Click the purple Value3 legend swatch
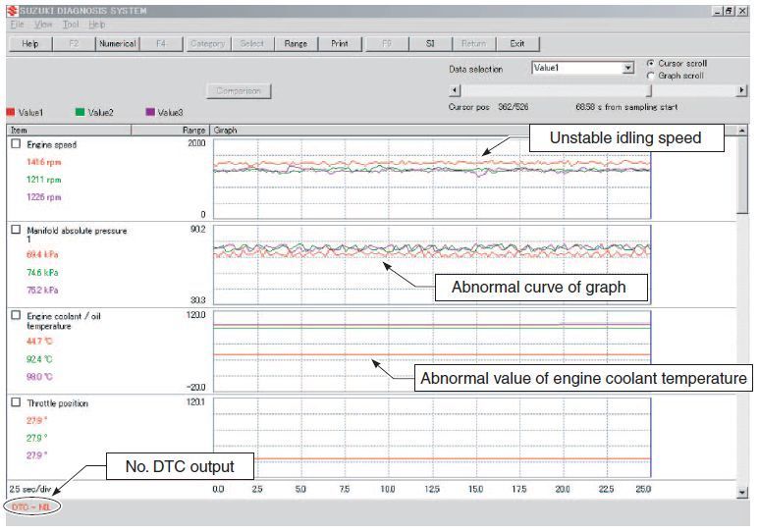759x532 pixels. pos(150,112)
